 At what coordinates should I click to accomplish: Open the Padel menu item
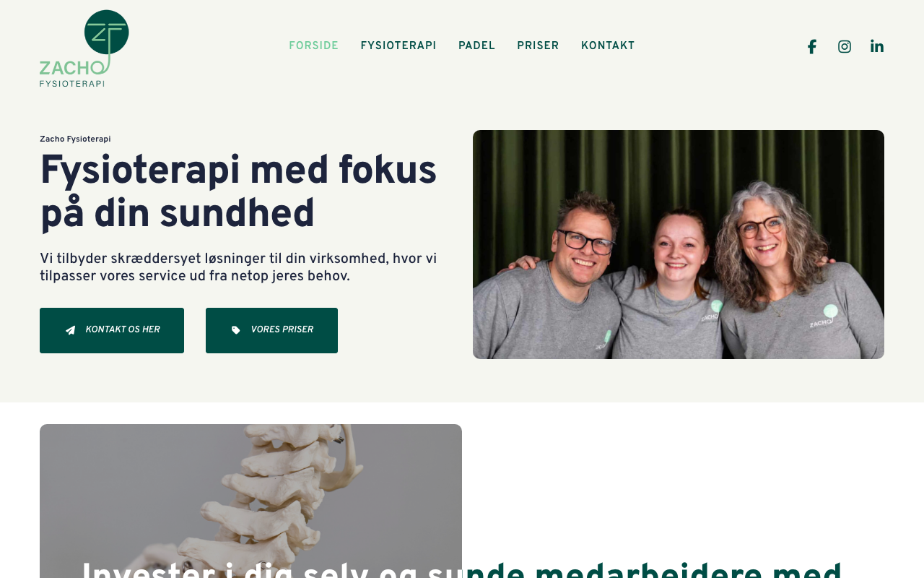pos(477,46)
